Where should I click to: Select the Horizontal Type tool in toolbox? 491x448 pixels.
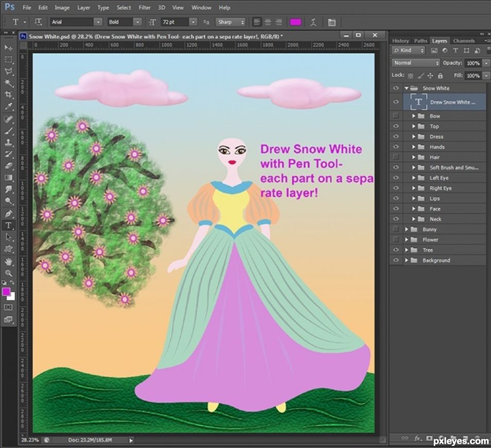tap(8, 225)
